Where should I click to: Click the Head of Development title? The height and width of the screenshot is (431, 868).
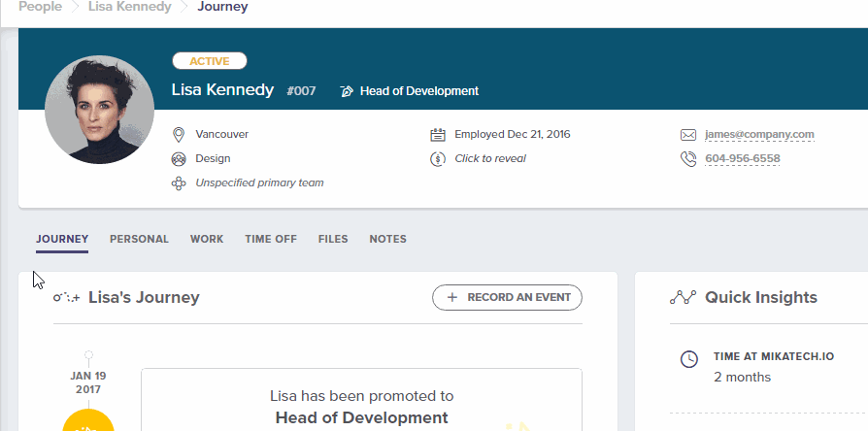click(x=419, y=91)
